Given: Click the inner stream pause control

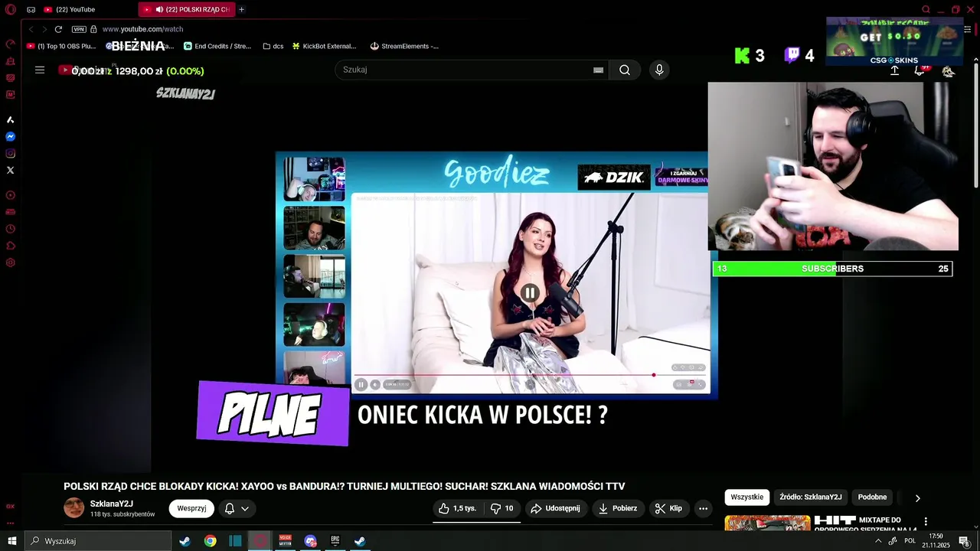Looking at the screenshot, I should coord(361,385).
